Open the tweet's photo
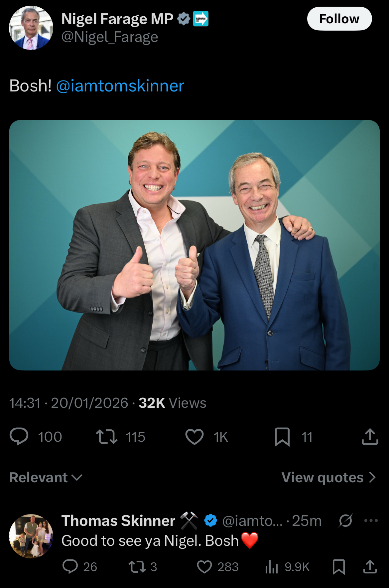389x588 pixels. (194, 245)
